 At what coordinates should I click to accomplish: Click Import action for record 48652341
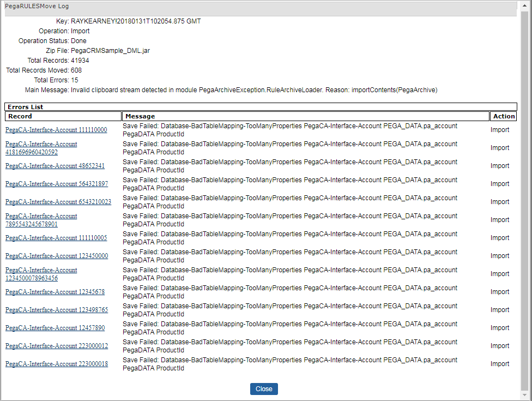pyautogui.click(x=500, y=166)
